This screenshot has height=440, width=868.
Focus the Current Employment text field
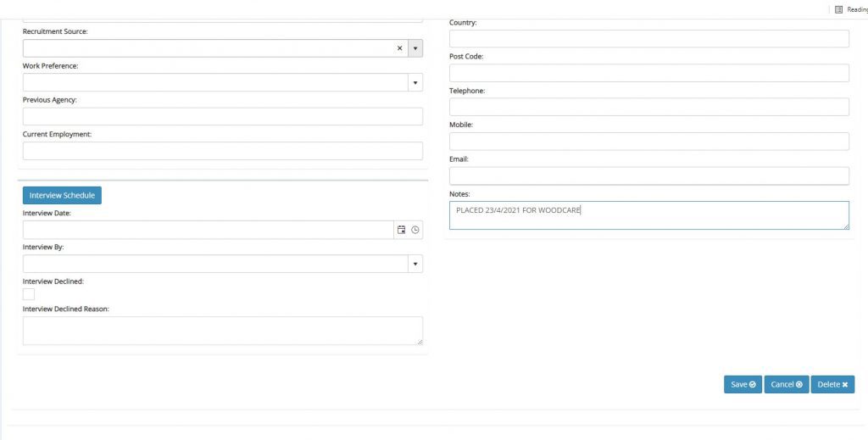click(x=222, y=151)
